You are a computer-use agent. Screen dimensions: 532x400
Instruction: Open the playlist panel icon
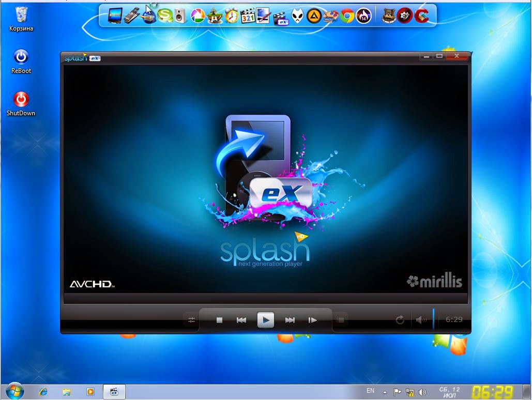[x=340, y=319]
